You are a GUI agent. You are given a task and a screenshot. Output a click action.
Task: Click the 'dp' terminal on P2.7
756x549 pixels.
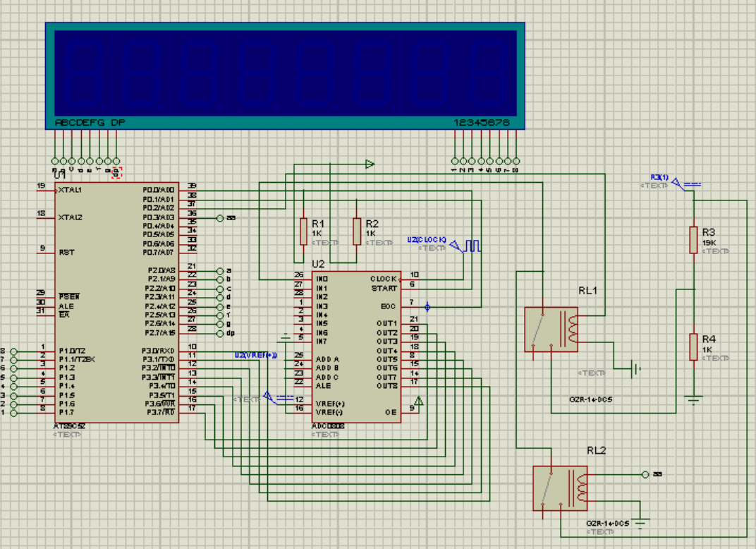coord(220,333)
